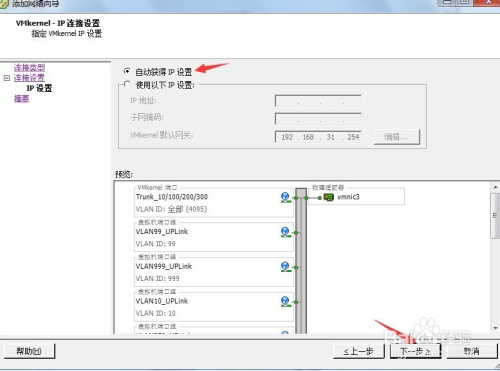Click the add network wizard title icon

pyautogui.click(x=3, y=4)
